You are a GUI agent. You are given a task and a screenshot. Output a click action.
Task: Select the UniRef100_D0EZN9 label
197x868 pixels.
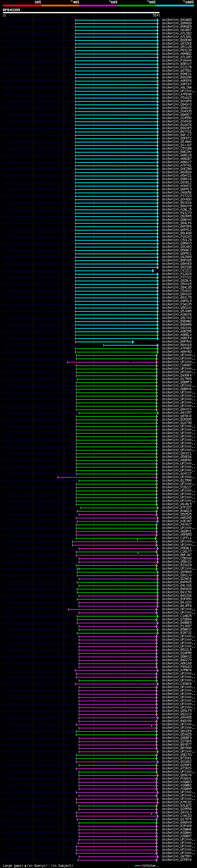(177, 169)
